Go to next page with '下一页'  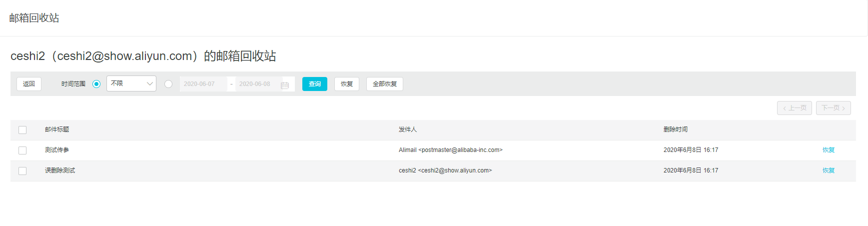pyautogui.click(x=833, y=108)
